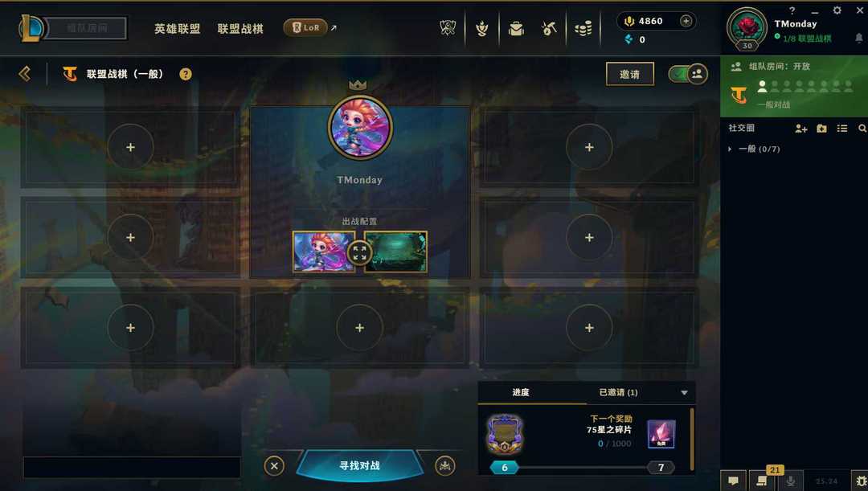Expand the 一般 (0/7) friends group
The image size is (868, 491).
tap(754, 149)
